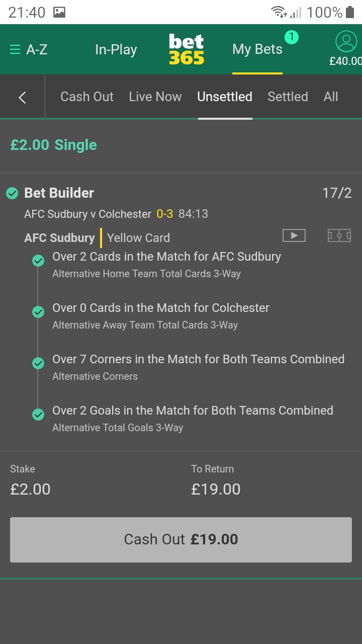Tap tick beside Over 0 Cards Colchester

click(38, 312)
